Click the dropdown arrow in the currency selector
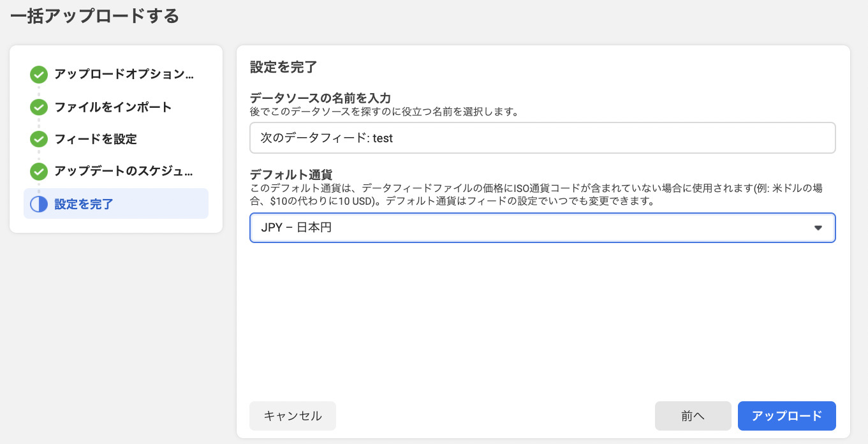Viewport: 868px width, 444px height. [818, 228]
